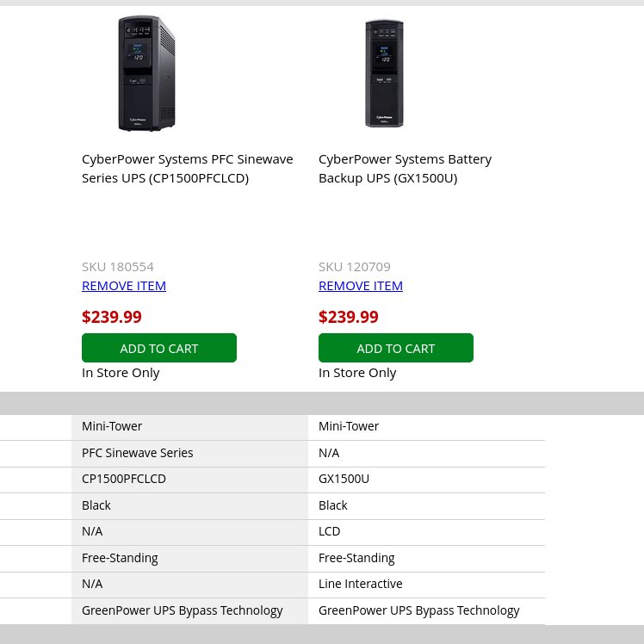Click In Store Only under second product

click(357, 373)
